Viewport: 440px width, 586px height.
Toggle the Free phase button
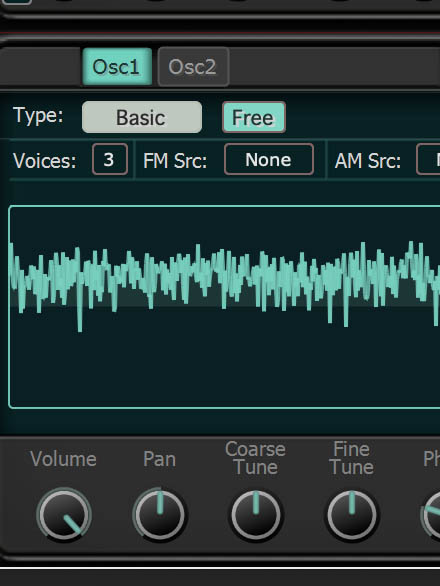tap(254, 117)
